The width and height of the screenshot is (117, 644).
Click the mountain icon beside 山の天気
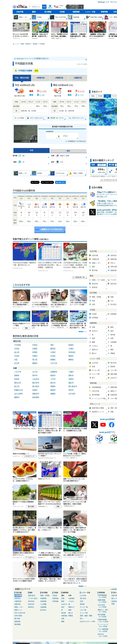90,363
